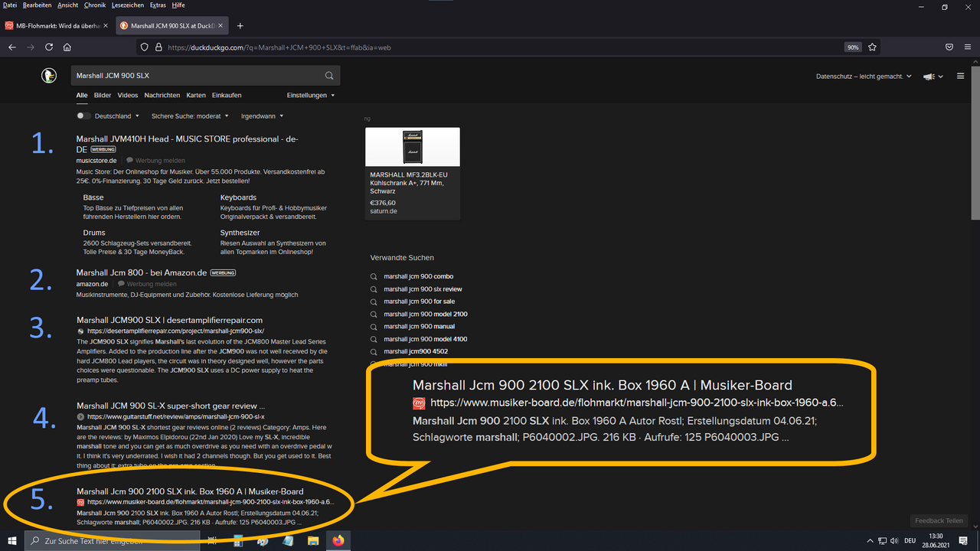Reset zoom via the 90% indicator
The width and height of the screenshot is (980, 551).
(853, 47)
